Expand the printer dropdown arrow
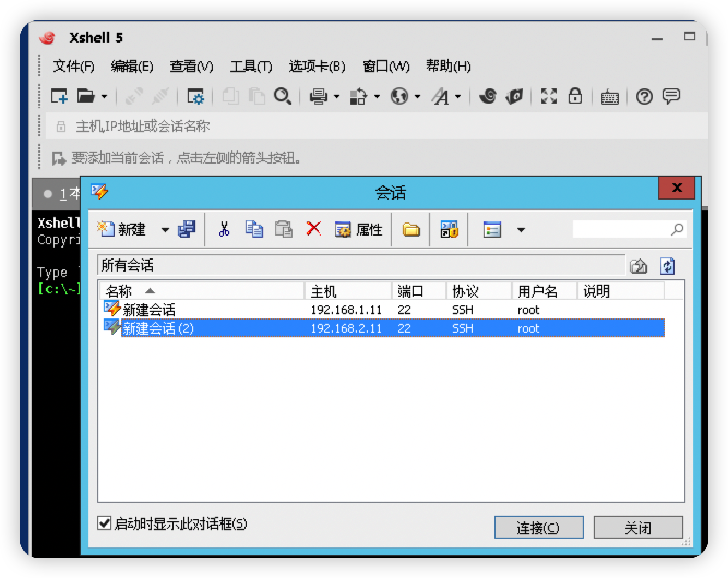This screenshot has width=728, height=578. click(336, 97)
